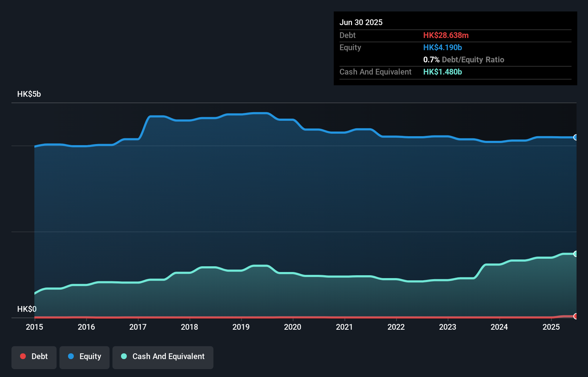
Task: Click the blue Equity legend dot
Action: coord(71,356)
